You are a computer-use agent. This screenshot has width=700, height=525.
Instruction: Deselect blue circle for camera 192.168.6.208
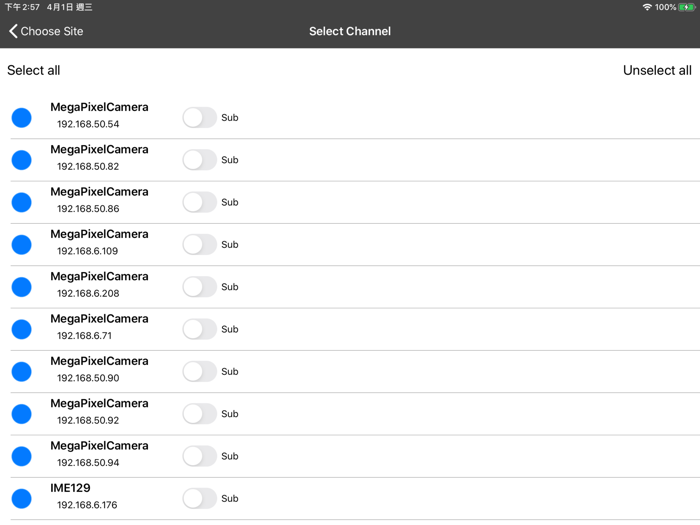pyautogui.click(x=21, y=287)
